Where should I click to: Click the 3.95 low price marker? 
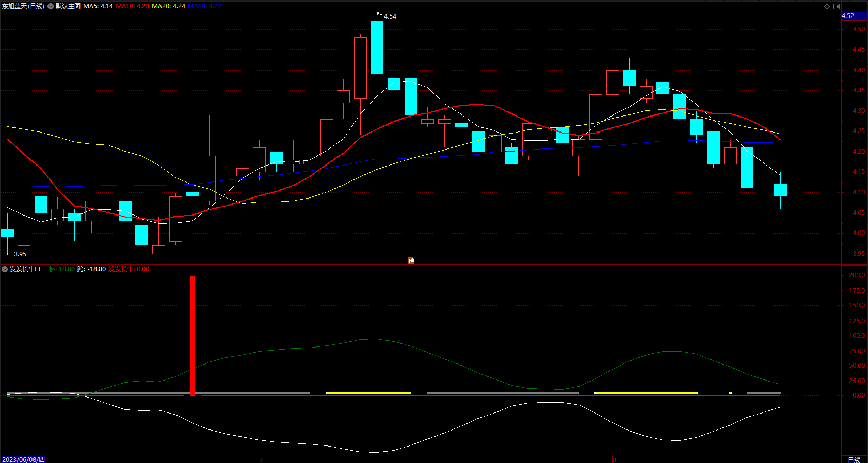[20, 254]
